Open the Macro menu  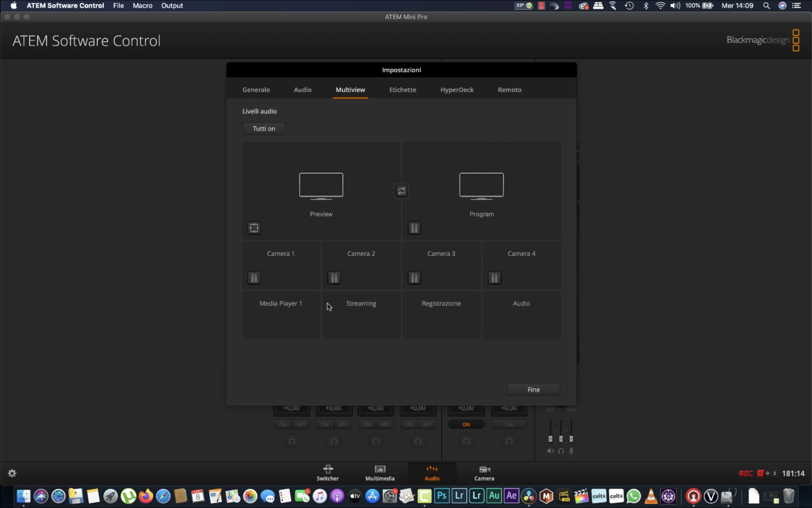click(x=142, y=5)
